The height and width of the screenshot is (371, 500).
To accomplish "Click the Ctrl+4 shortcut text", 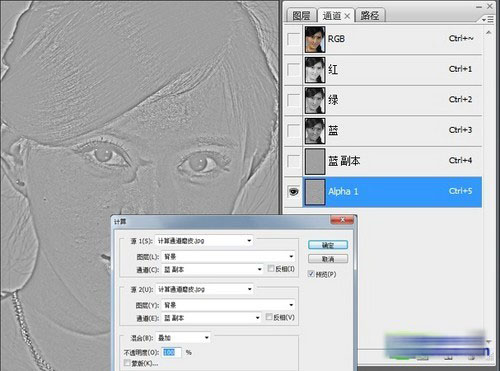I will pos(460,160).
